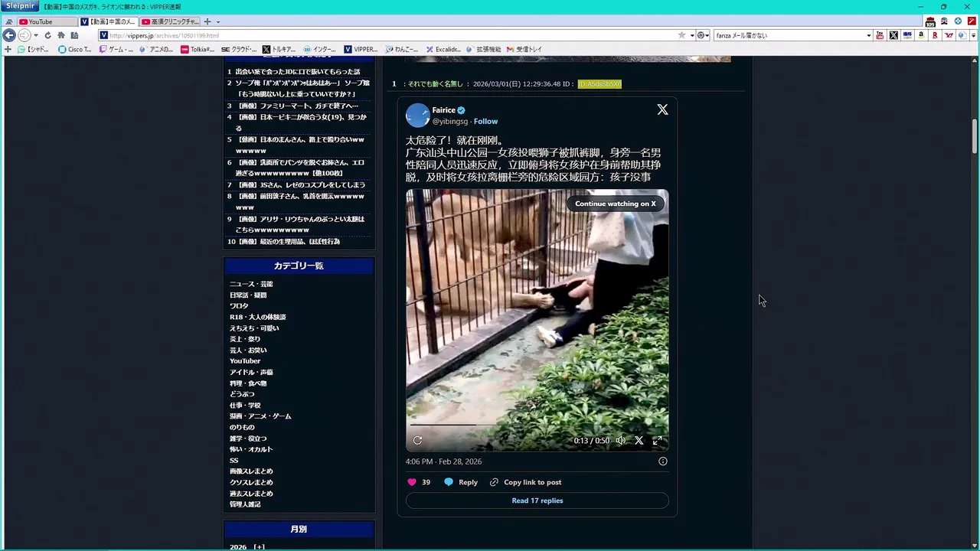Screen dimensions: 980x551
Task: Open the calendar 109 extension icon
Action: coord(930,21)
